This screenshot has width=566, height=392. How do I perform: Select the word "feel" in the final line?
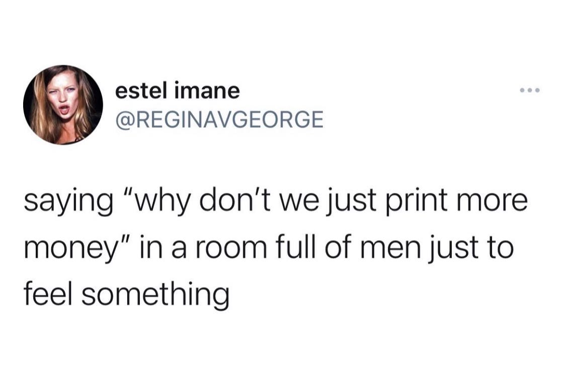(x=49, y=292)
